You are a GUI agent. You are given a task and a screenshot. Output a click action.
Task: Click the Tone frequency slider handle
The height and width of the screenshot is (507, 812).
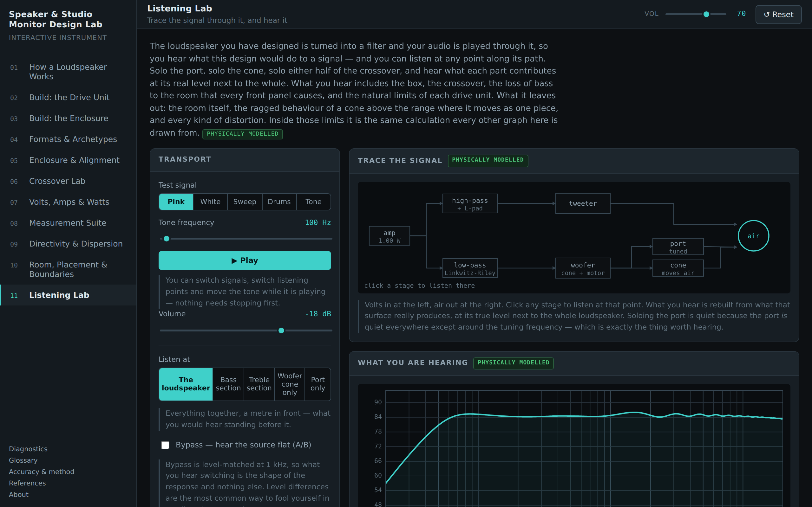[167, 239]
